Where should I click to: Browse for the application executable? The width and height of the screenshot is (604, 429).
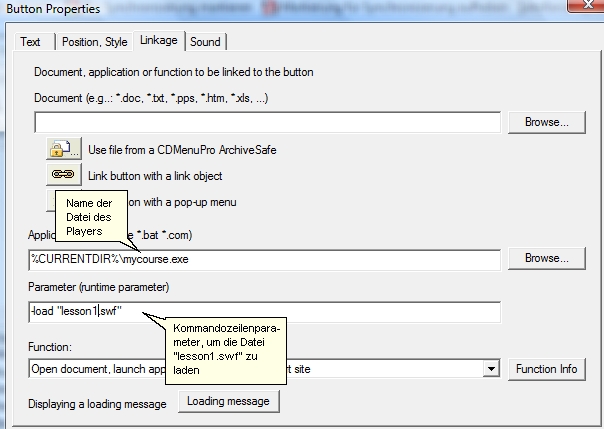(546, 258)
